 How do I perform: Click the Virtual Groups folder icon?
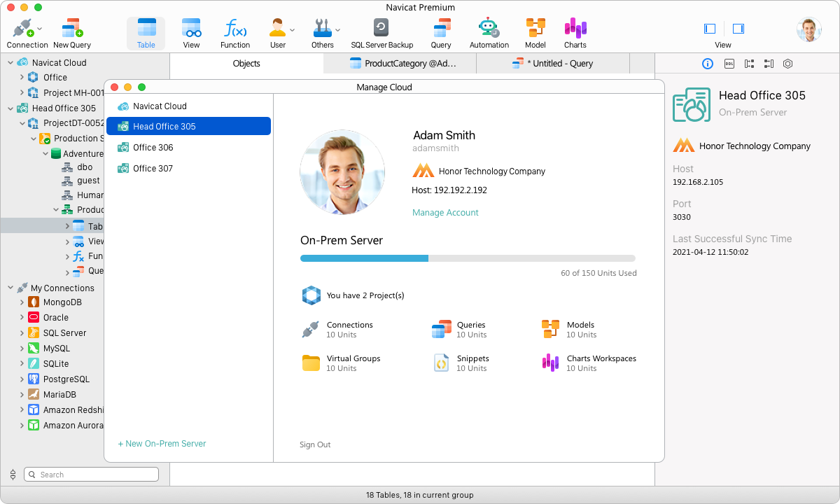tap(311, 363)
